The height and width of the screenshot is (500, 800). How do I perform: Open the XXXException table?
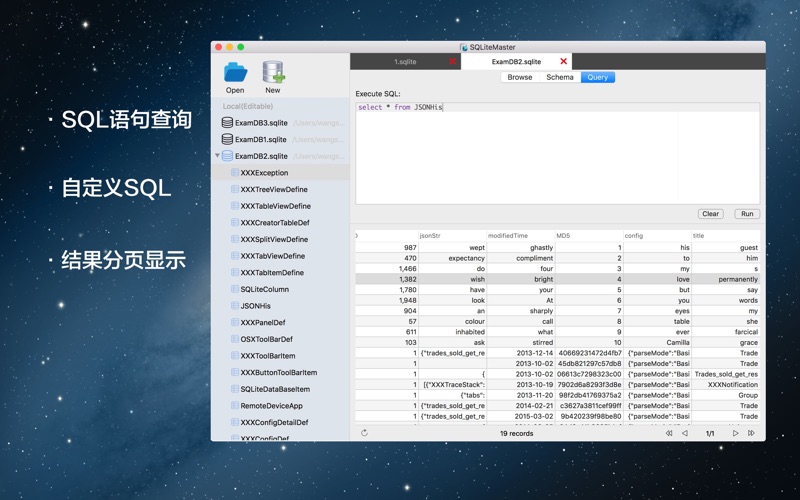[x=264, y=172]
